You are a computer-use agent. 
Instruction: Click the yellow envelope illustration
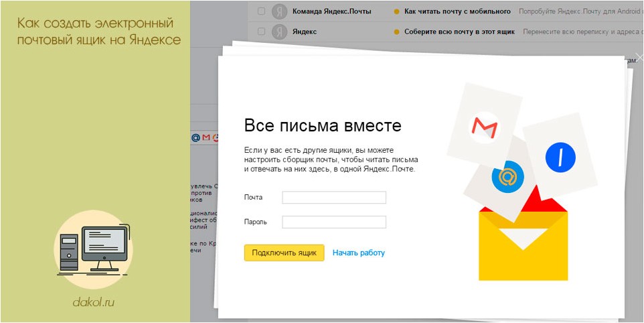[524, 246]
